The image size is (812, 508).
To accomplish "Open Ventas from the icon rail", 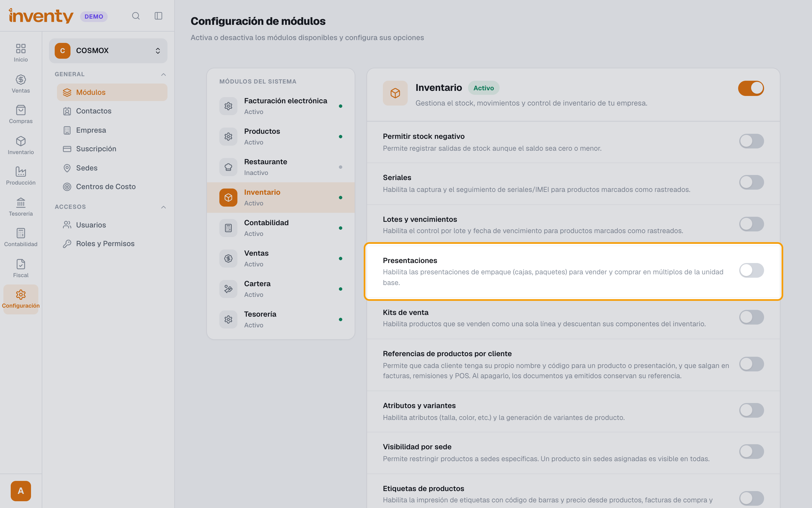I will [21, 84].
